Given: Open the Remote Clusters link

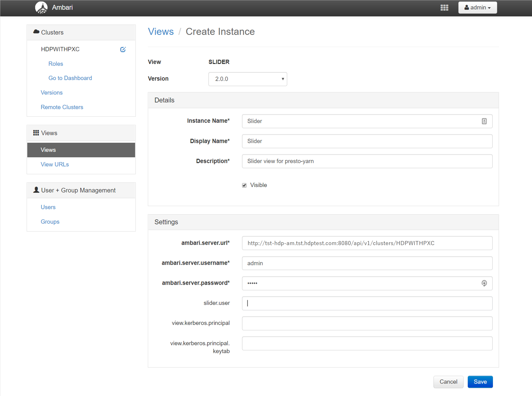Looking at the screenshot, I should [x=62, y=107].
